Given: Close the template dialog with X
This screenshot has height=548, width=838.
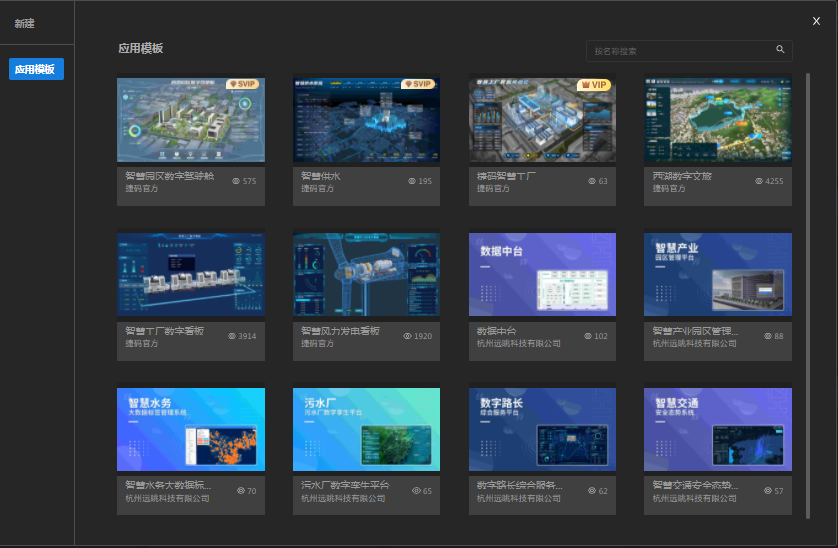Looking at the screenshot, I should [x=816, y=21].
